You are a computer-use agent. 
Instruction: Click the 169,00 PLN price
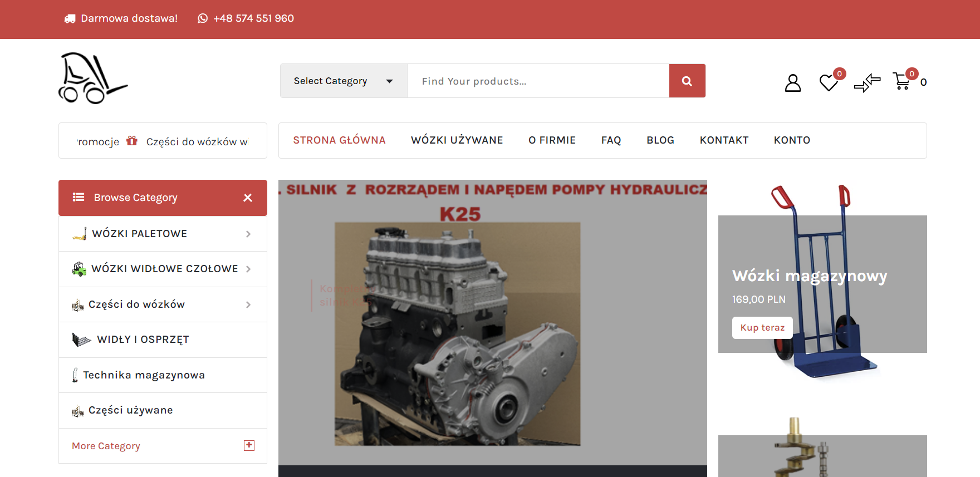coord(759,299)
